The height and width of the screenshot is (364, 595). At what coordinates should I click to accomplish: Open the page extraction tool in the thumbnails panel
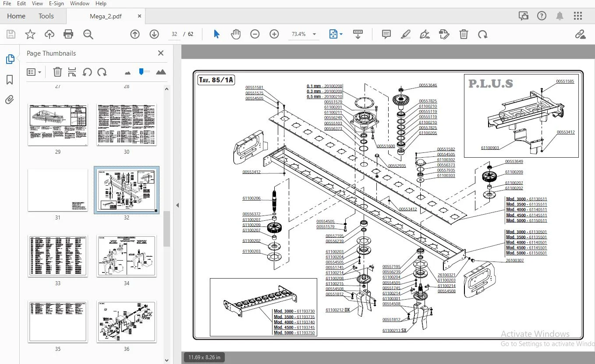[x=72, y=72]
